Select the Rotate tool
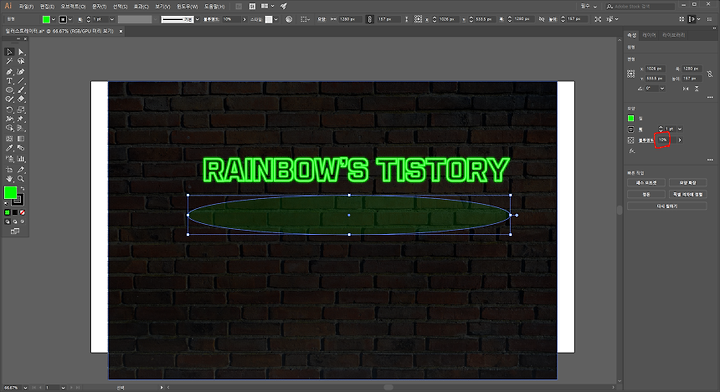The height and width of the screenshot is (392, 720). 9,110
